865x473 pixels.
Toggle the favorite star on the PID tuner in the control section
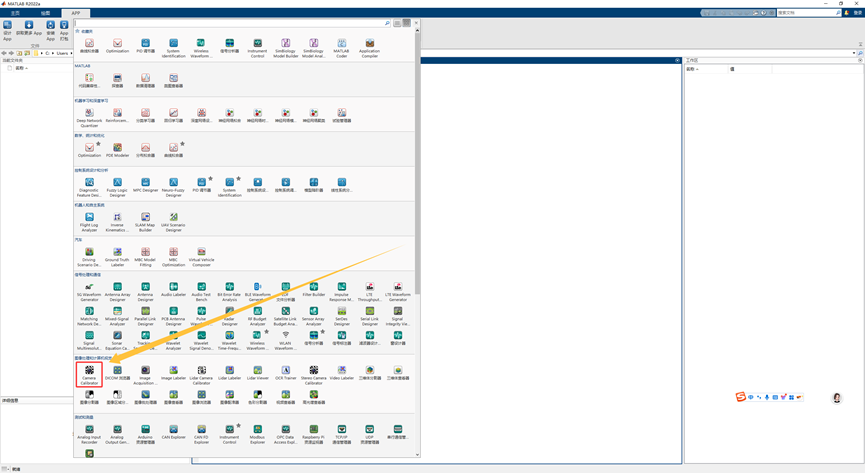pyautogui.click(x=211, y=179)
